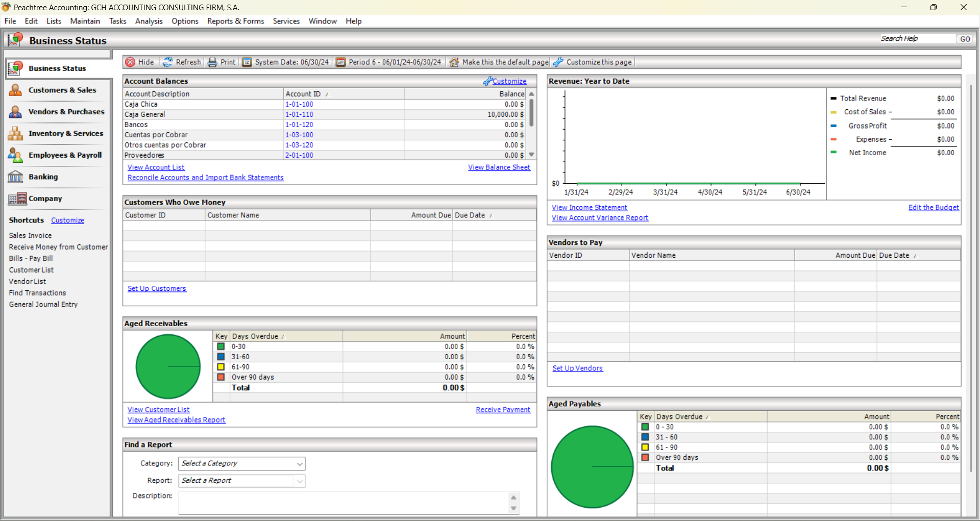
Task: Click the Customize this page wrench icon
Action: (x=558, y=62)
